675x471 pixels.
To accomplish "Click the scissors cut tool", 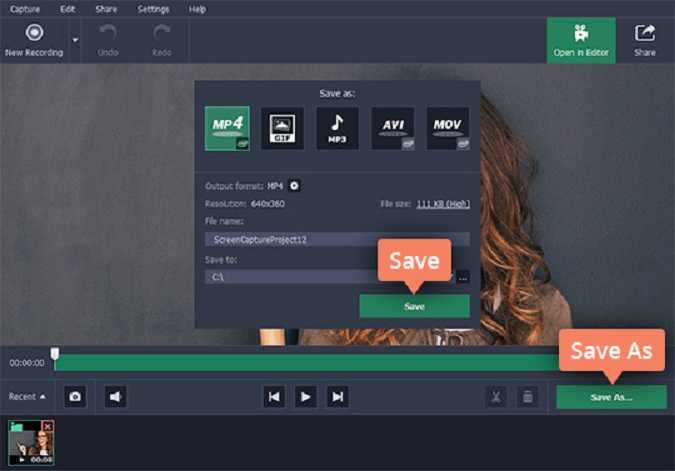I will pyautogui.click(x=496, y=397).
